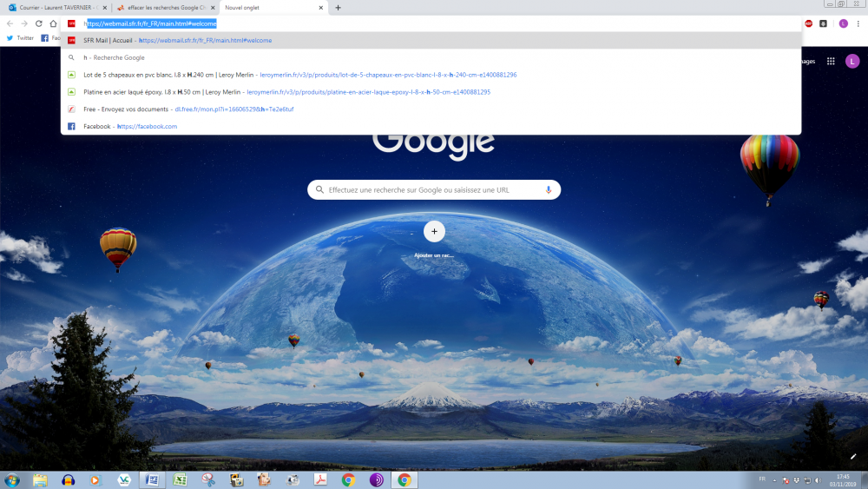
Task: Show hidden tray icons arrow
Action: pyautogui.click(x=774, y=480)
